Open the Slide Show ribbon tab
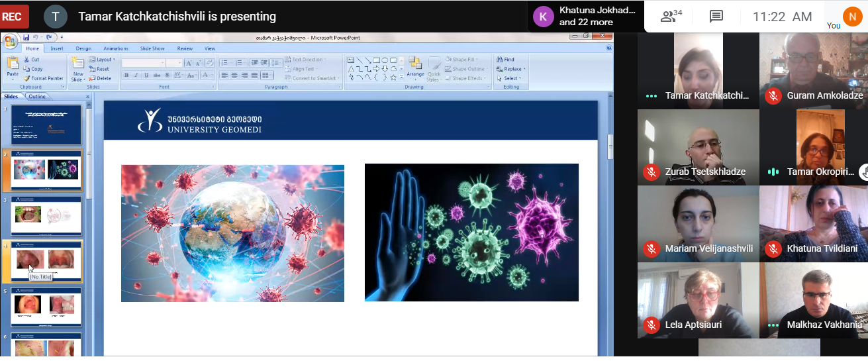This screenshot has width=868, height=363. [152, 48]
